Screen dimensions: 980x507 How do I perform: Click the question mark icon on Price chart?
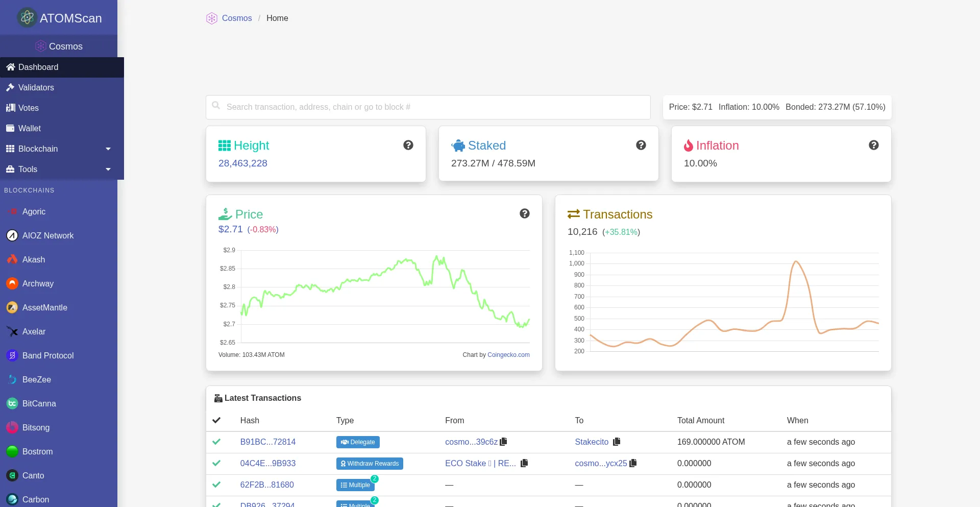524,213
